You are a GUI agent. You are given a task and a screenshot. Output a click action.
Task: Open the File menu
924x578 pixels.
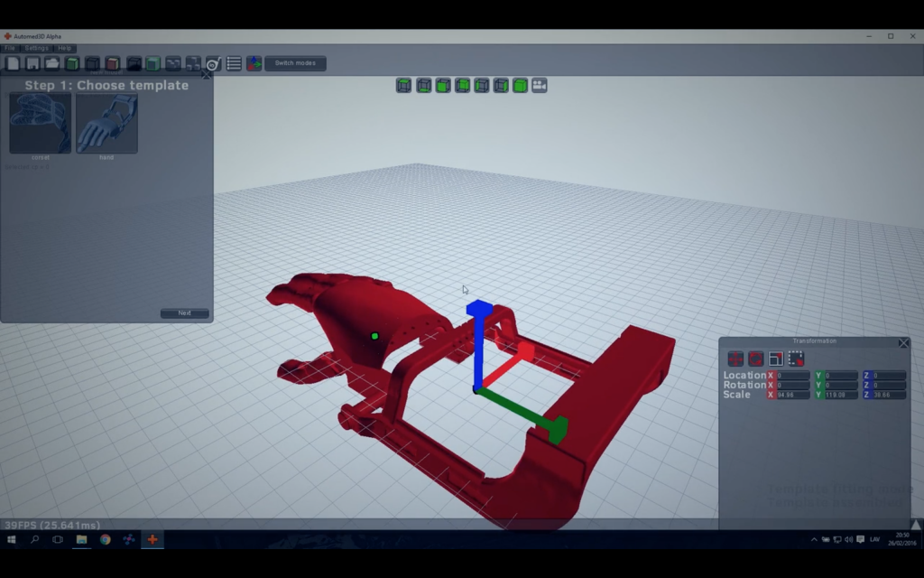click(x=10, y=48)
